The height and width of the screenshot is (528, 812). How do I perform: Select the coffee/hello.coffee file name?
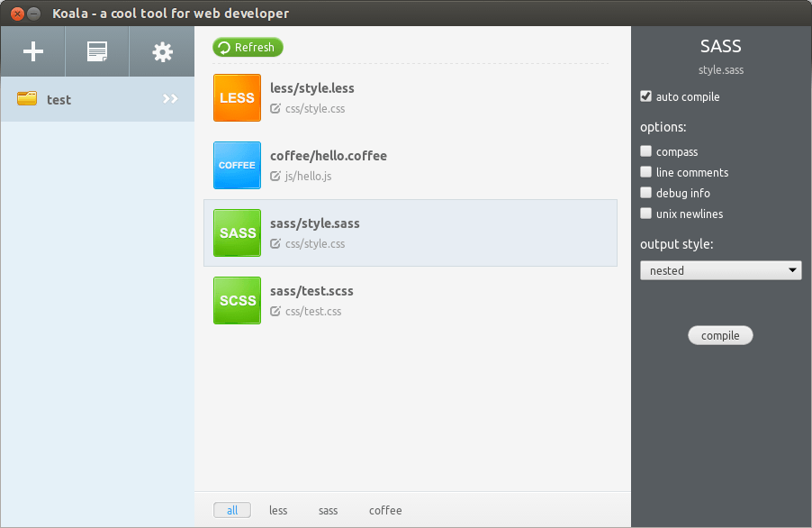click(x=329, y=156)
